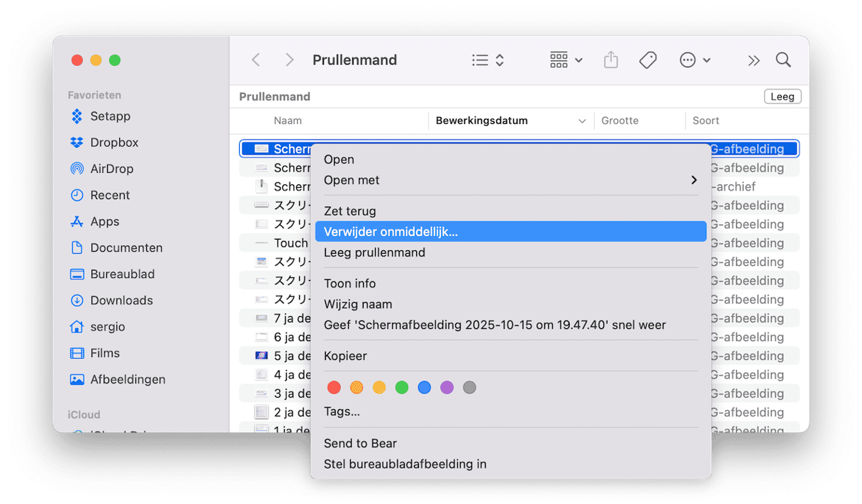Click the Tags icon in toolbar
The width and height of the screenshot is (862, 504).
click(647, 60)
